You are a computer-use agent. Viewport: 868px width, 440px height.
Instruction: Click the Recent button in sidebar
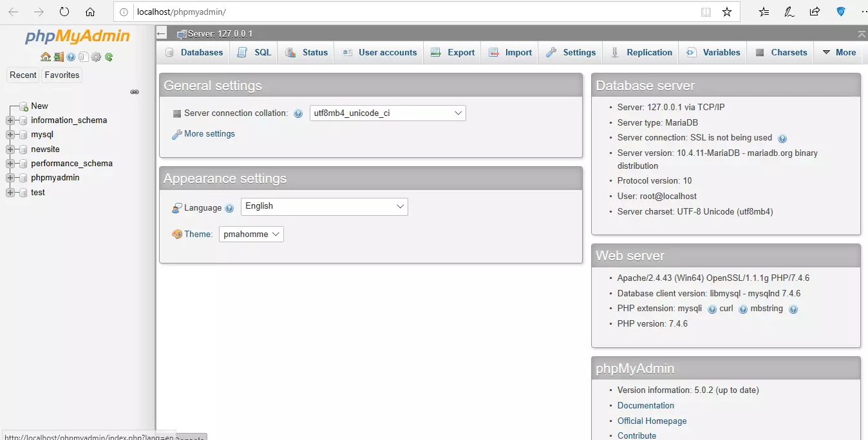tap(23, 75)
